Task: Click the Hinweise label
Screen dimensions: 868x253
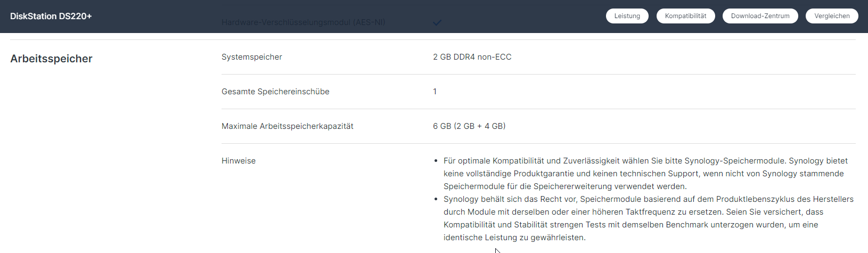Action: (239, 161)
